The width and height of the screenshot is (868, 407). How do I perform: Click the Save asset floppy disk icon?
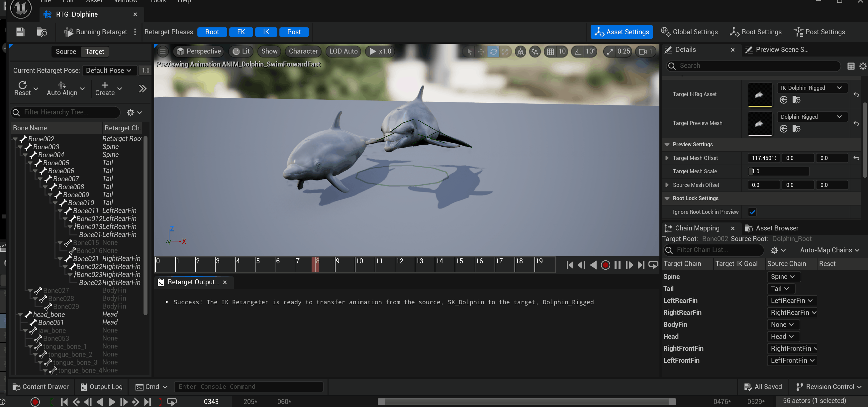[x=20, y=32]
